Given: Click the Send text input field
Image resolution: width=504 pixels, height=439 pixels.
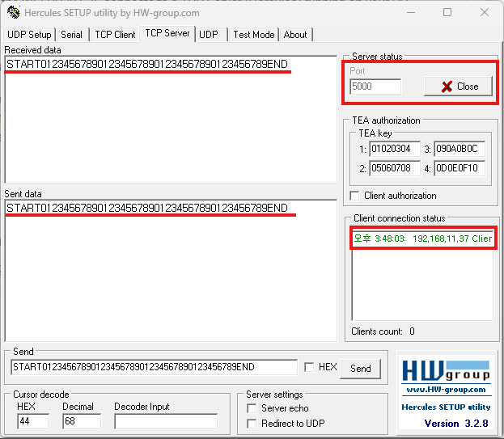Looking at the screenshot, I should [x=154, y=367].
